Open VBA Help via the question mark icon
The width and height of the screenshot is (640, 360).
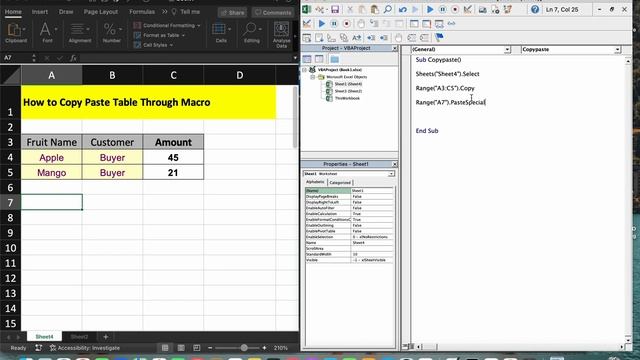pos(535,9)
